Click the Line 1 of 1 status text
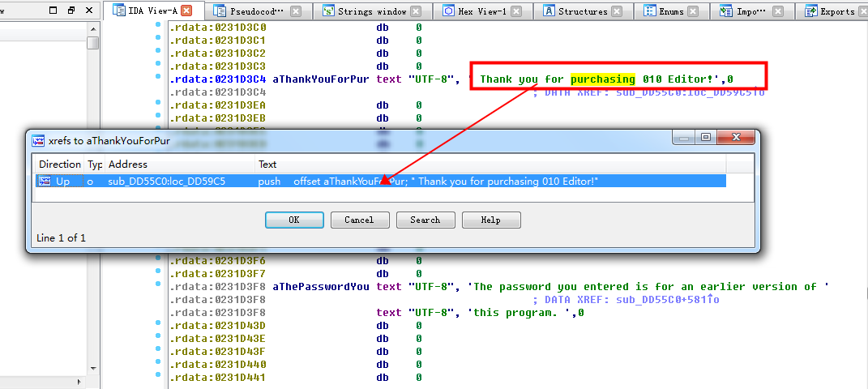Screen dimensions: 868x389 [x=62, y=238]
